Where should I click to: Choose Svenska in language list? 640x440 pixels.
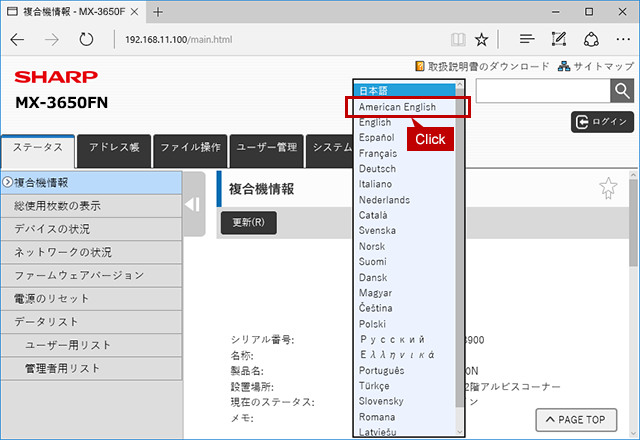tap(405, 231)
